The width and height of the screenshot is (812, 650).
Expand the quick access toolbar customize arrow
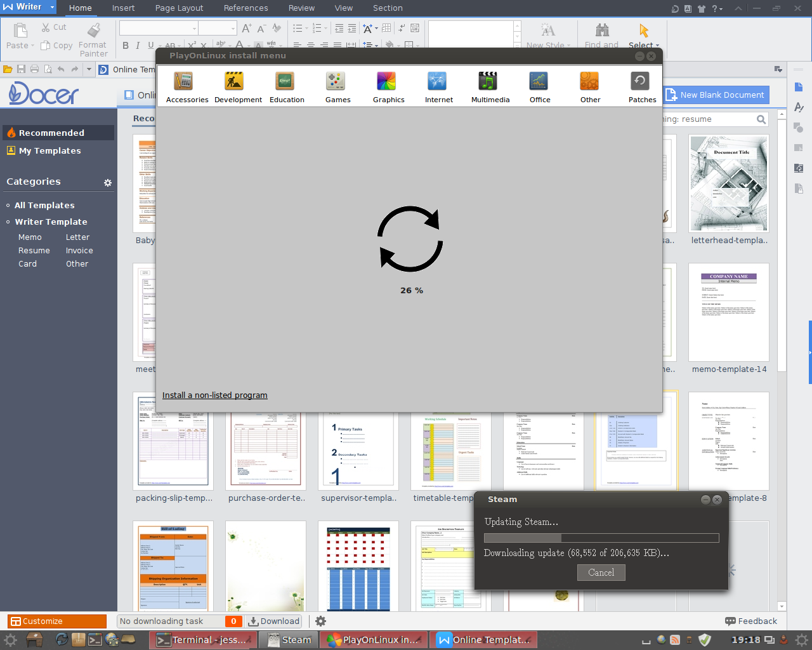click(89, 69)
